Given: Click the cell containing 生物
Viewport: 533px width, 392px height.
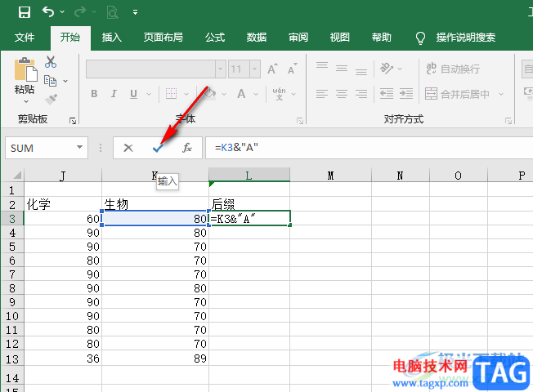Looking at the screenshot, I should click(155, 204).
